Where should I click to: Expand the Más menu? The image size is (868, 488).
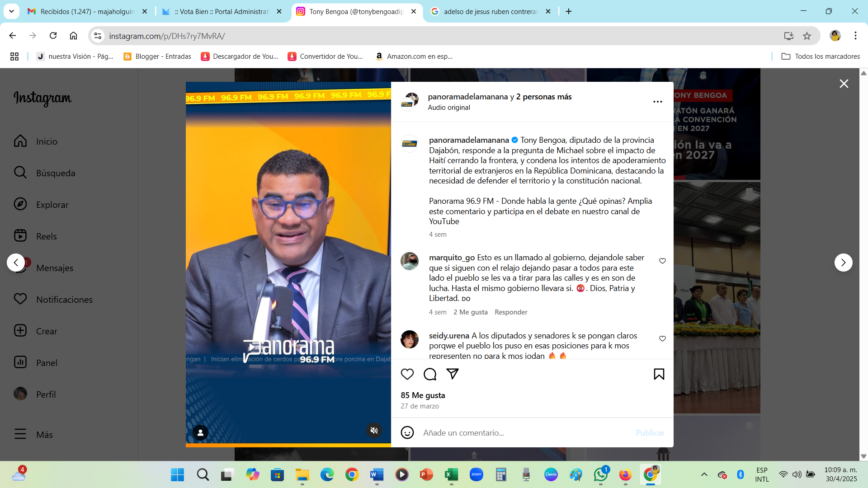coord(33,435)
